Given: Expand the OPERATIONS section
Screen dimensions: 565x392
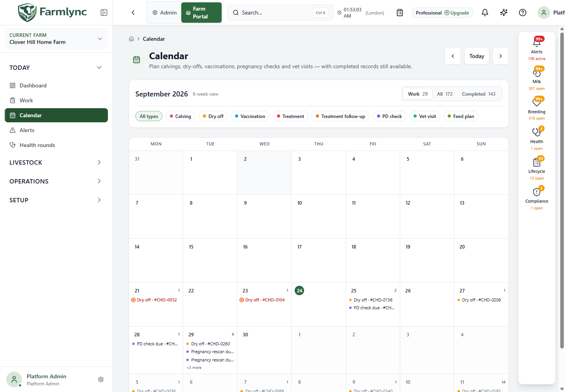Looking at the screenshot, I should (56, 181).
